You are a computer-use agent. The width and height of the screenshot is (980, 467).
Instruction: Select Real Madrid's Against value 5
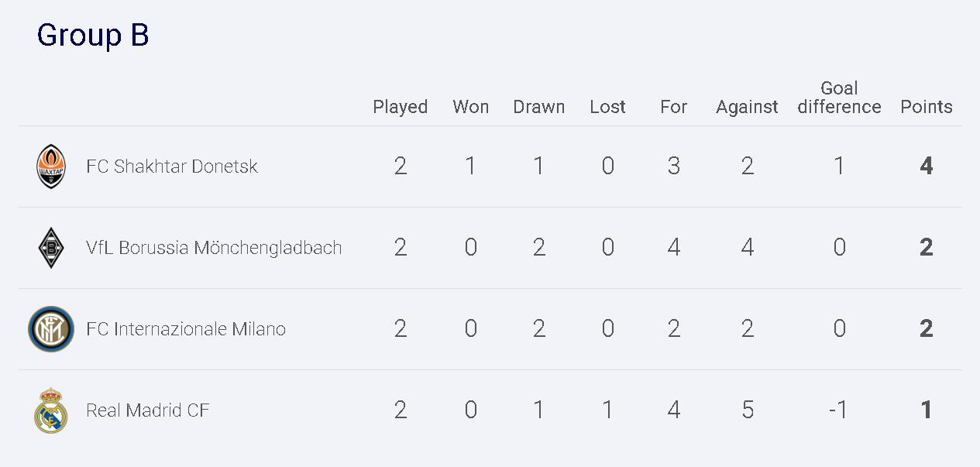[748, 410]
